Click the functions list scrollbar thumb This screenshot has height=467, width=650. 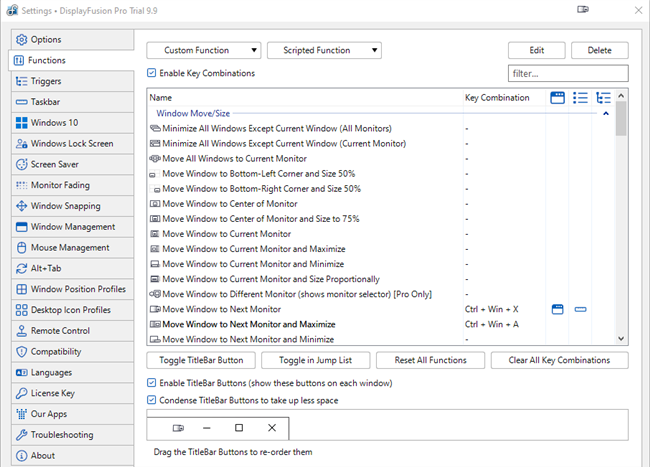pyautogui.click(x=621, y=119)
